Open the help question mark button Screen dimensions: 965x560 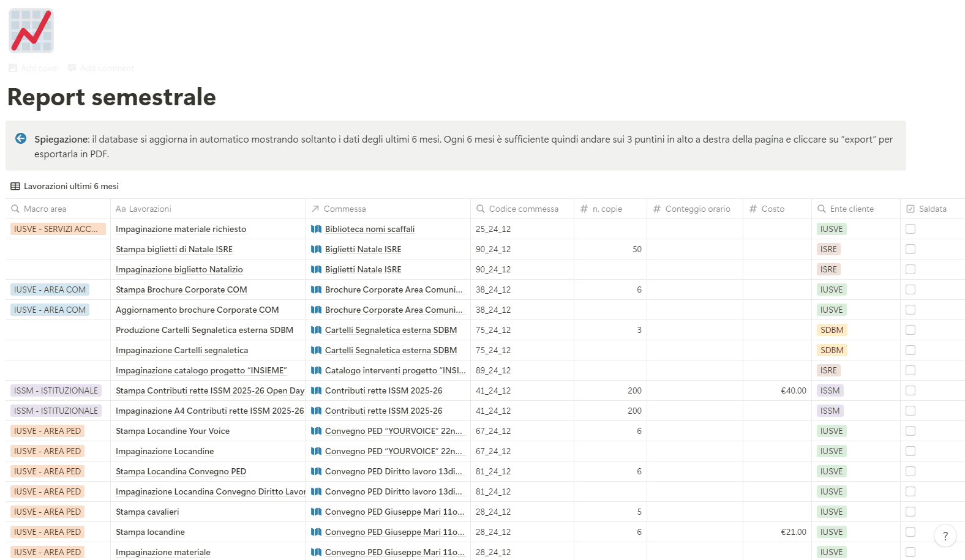click(945, 536)
